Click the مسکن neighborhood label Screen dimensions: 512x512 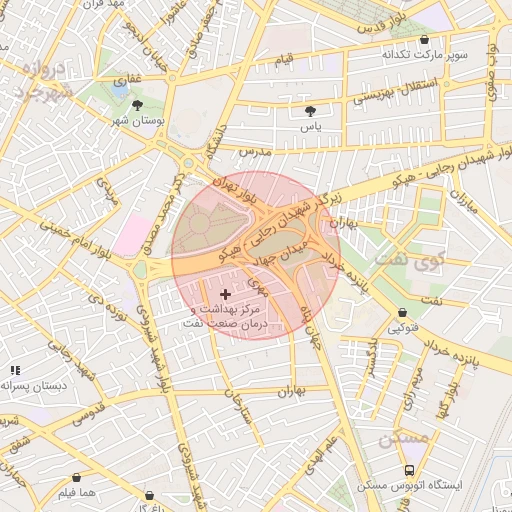(403, 439)
